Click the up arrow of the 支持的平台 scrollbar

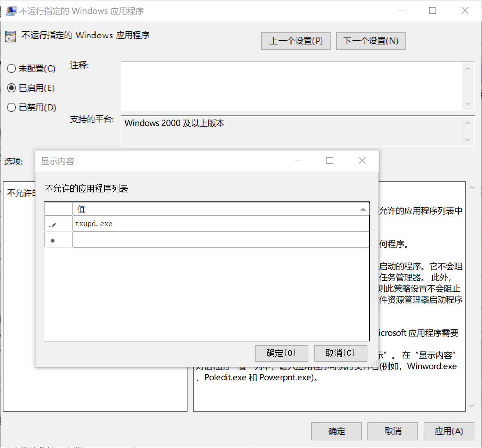coord(467,123)
